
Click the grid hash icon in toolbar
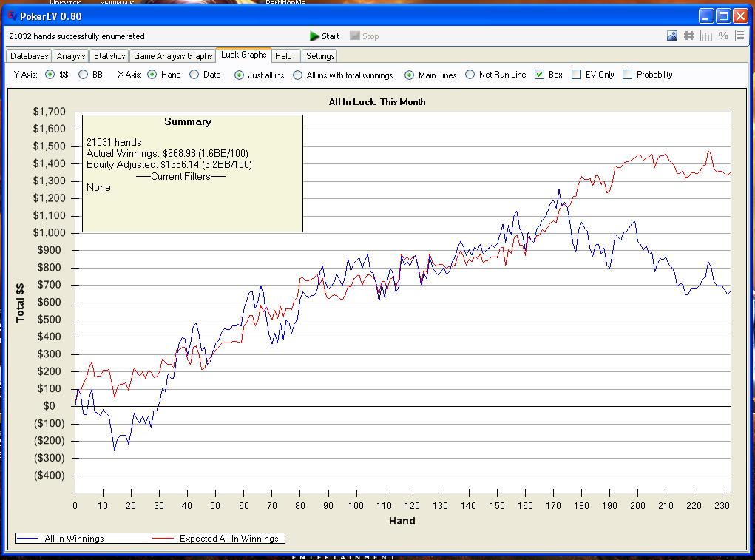[689, 36]
